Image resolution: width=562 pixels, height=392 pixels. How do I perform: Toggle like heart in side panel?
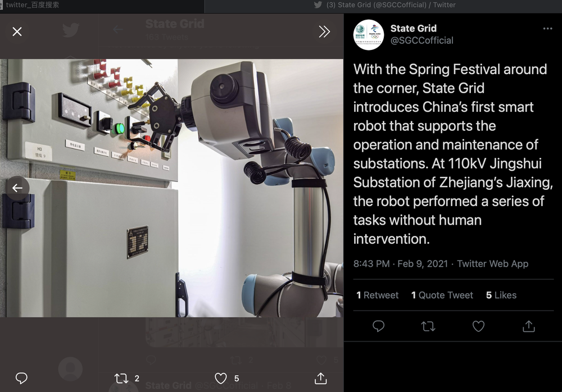(478, 326)
